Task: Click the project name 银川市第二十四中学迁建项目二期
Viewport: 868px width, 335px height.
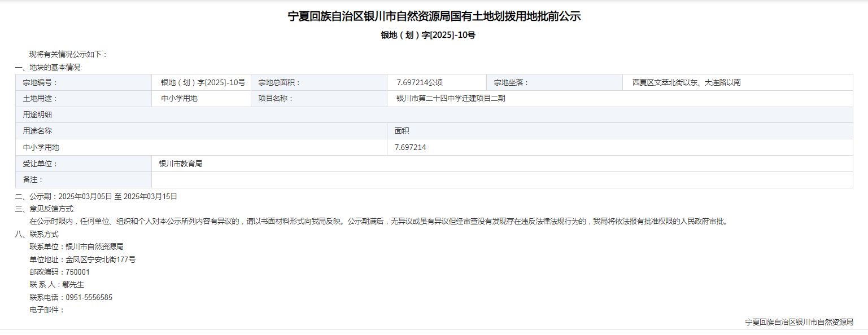Action: point(451,98)
